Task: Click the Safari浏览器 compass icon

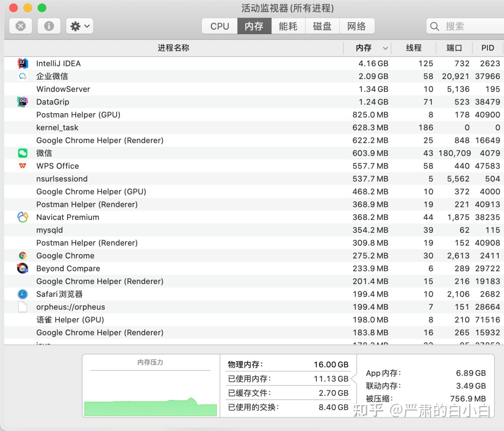Action: click(x=23, y=294)
